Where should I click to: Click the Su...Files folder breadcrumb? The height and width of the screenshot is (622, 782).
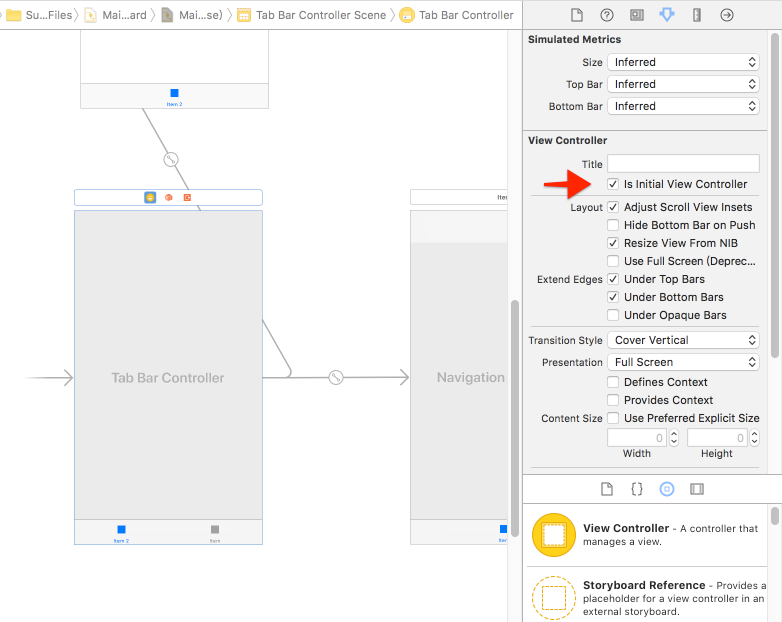(39, 15)
